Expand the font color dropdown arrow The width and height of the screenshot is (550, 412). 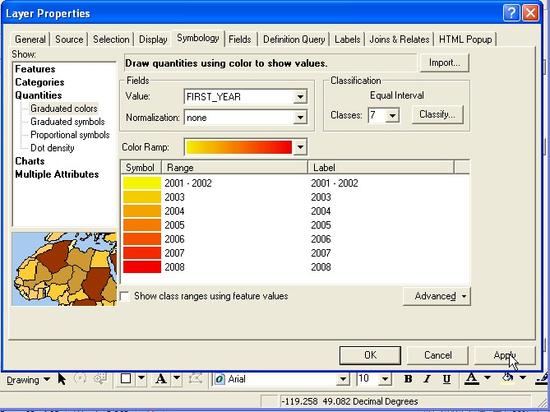487,378
